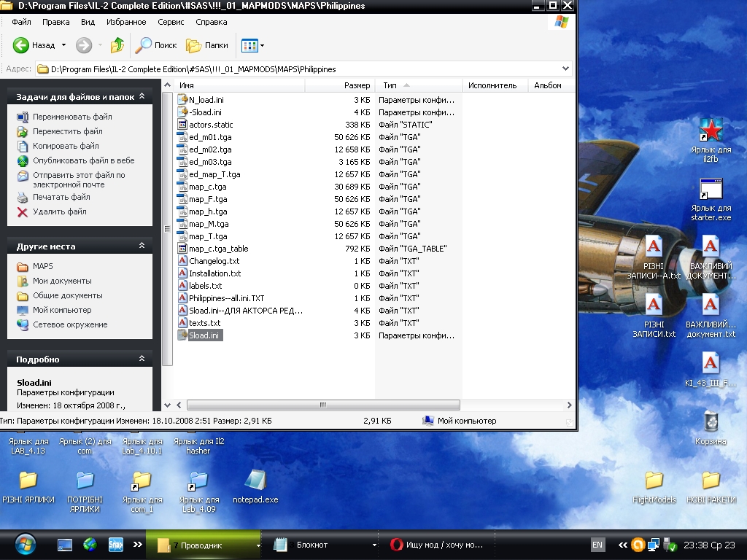Select the map_c.tga file

(207, 187)
